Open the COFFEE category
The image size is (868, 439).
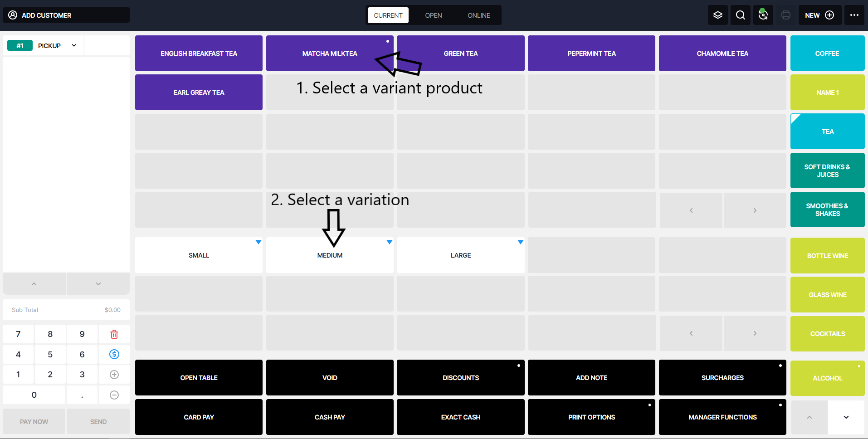point(827,53)
